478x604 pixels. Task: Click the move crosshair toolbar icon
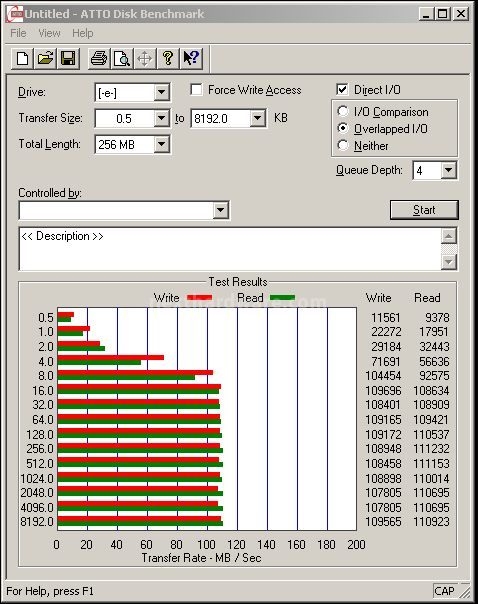145,59
